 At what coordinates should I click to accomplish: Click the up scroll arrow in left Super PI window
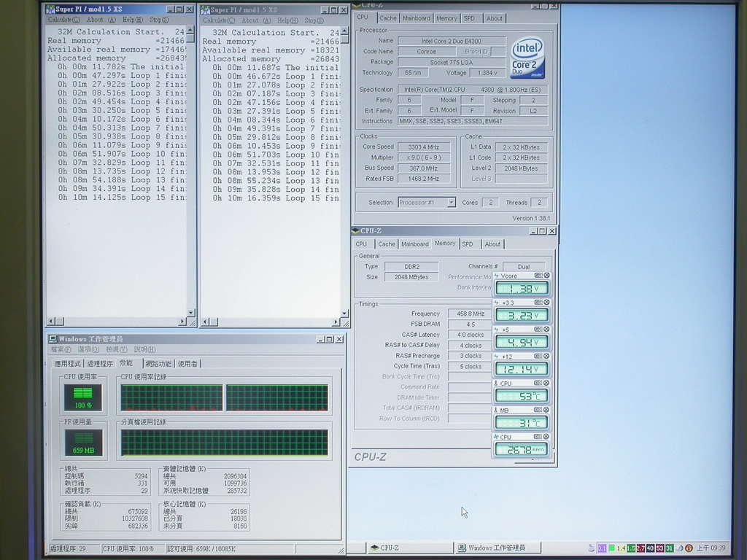click(190, 30)
